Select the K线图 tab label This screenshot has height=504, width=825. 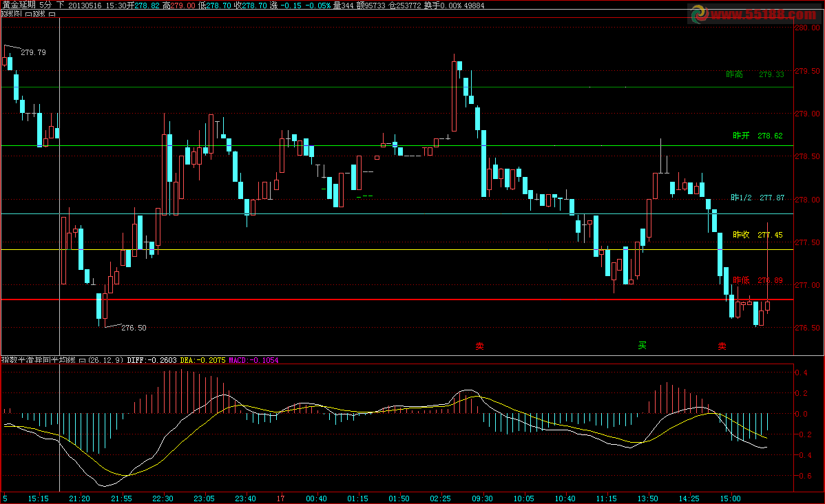tap(12, 14)
